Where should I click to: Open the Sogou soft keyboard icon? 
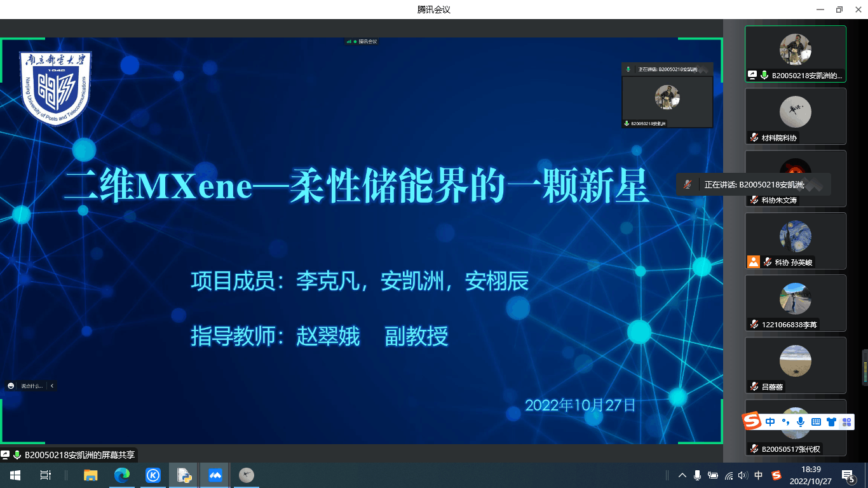point(816,422)
